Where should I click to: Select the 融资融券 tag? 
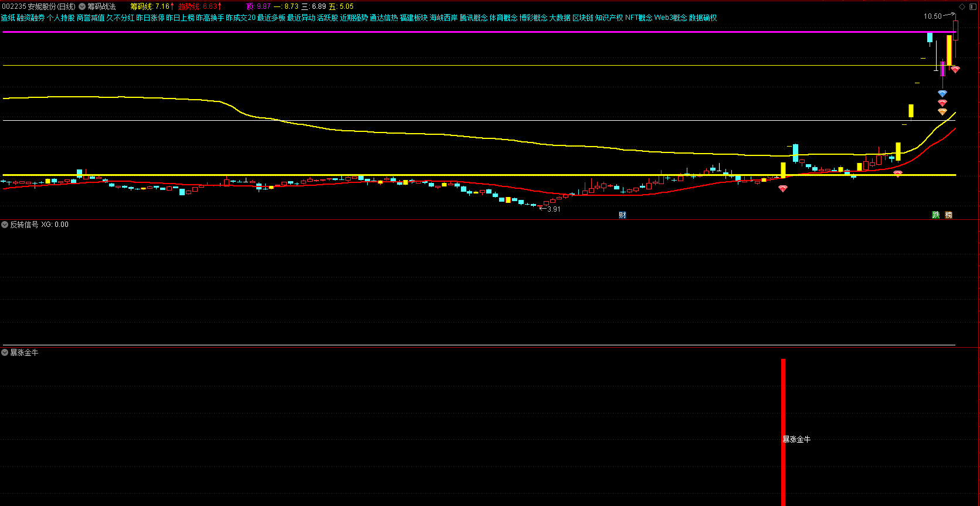click(x=30, y=18)
